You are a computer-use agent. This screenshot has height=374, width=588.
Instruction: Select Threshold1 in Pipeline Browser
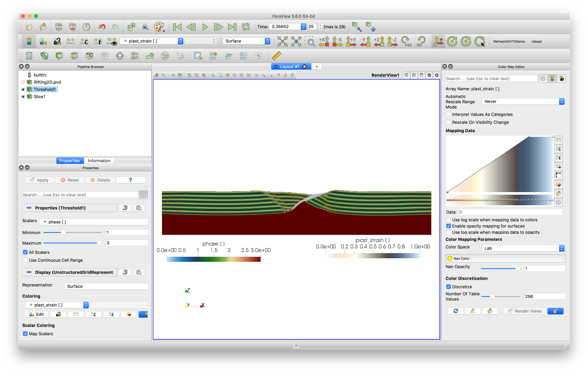tap(44, 90)
